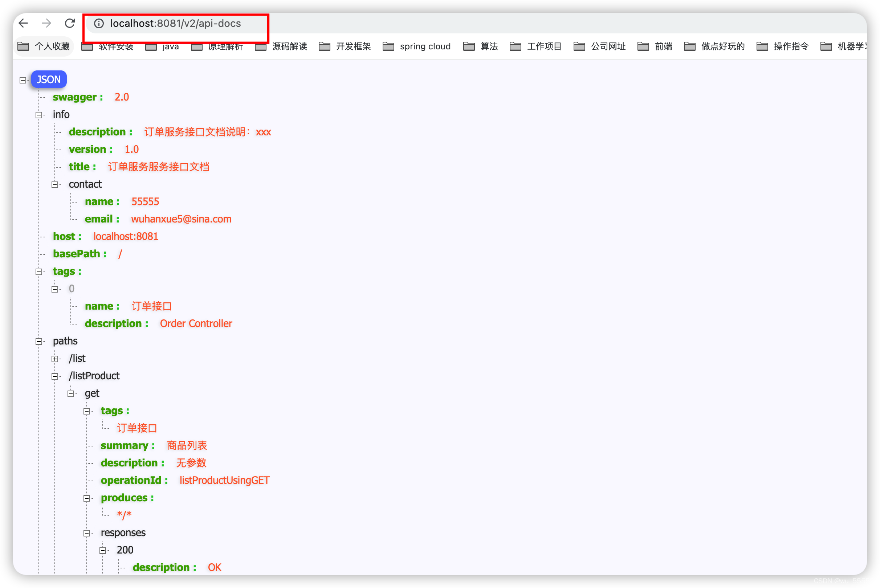
Task: Open the 源码解读 bookmark
Action: coord(290,46)
